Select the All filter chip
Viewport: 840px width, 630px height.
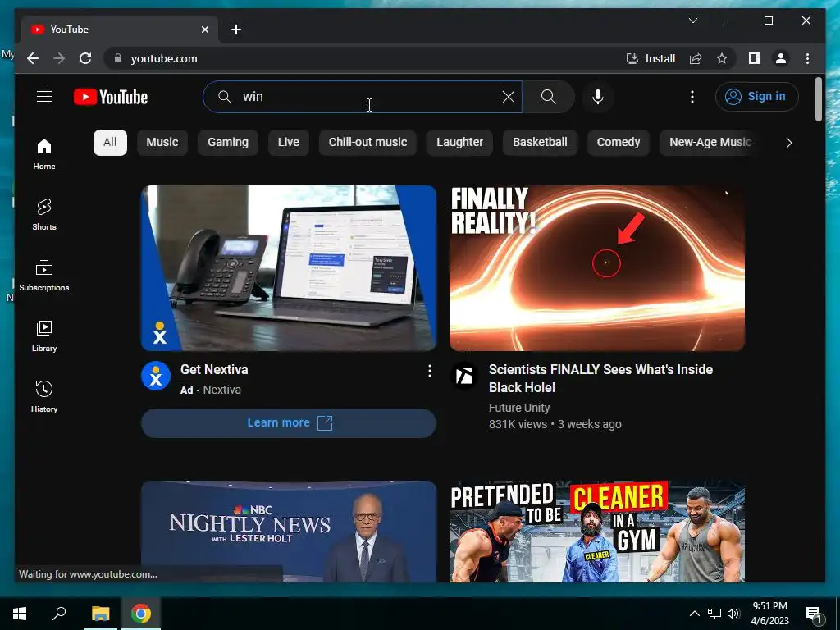pyautogui.click(x=110, y=142)
